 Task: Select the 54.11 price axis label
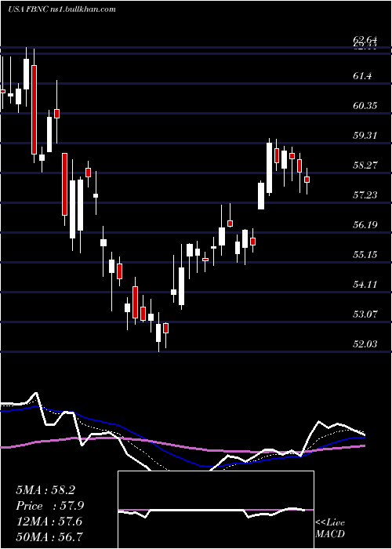pos(365,284)
